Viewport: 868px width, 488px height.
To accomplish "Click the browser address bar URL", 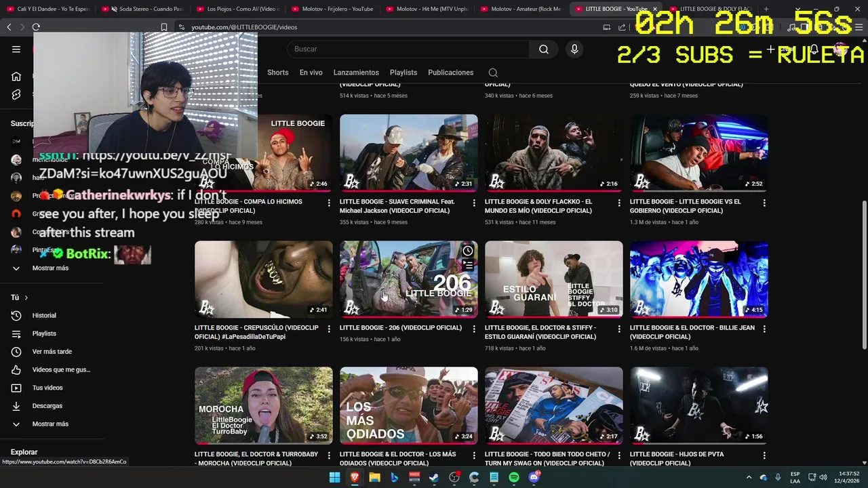I will 244,27.
